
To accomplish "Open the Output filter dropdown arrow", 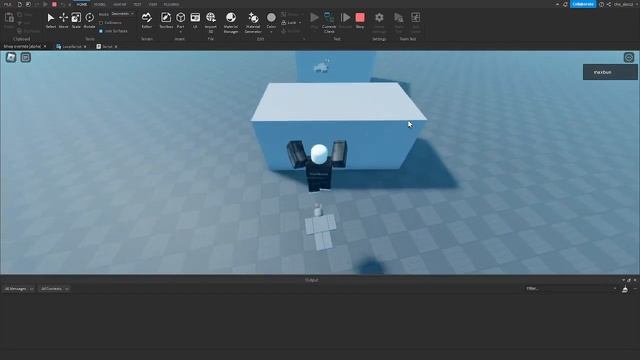I will (615, 289).
